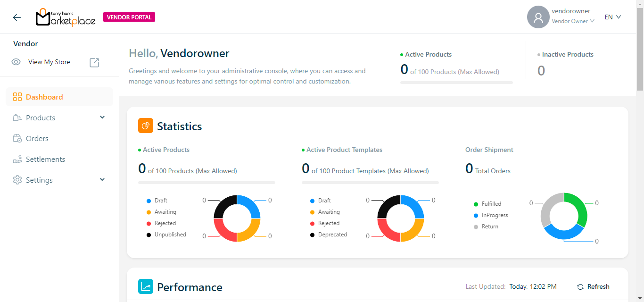Go to the Dashboard menu item
This screenshot has height=302, width=644.
pyautogui.click(x=44, y=97)
